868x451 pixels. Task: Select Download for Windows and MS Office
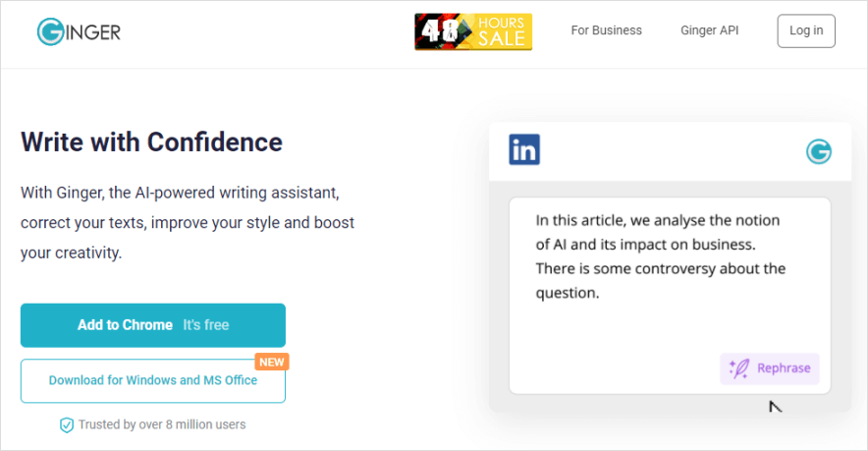coord(152,380)
